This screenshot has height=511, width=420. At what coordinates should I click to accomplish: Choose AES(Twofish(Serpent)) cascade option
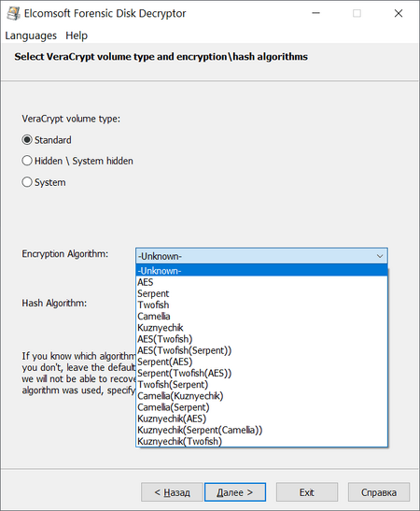click(x=261, y=350)
